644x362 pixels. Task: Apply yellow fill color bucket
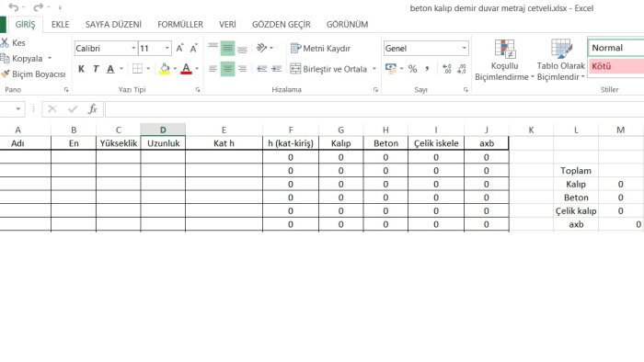(x=165, y=69)
